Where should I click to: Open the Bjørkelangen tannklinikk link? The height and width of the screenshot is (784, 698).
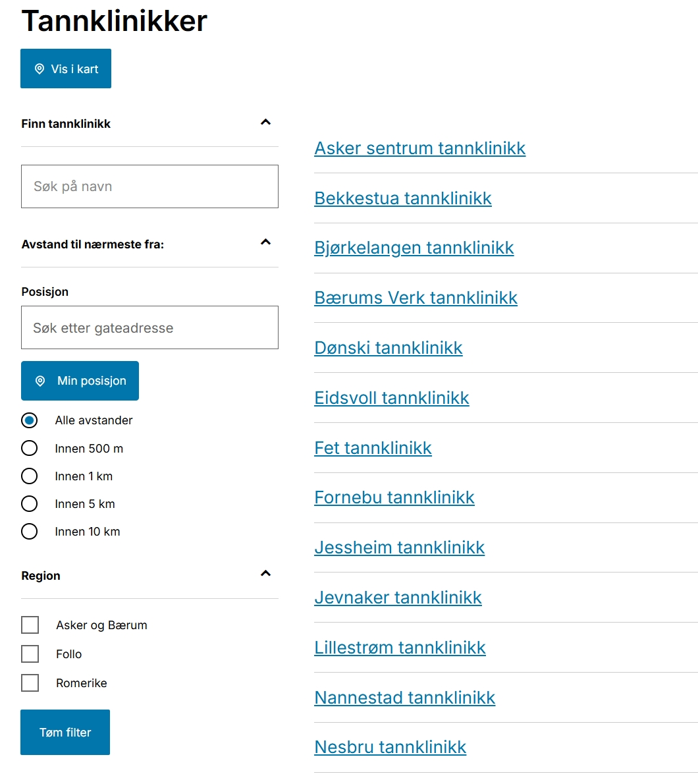(x=414, y=248)
